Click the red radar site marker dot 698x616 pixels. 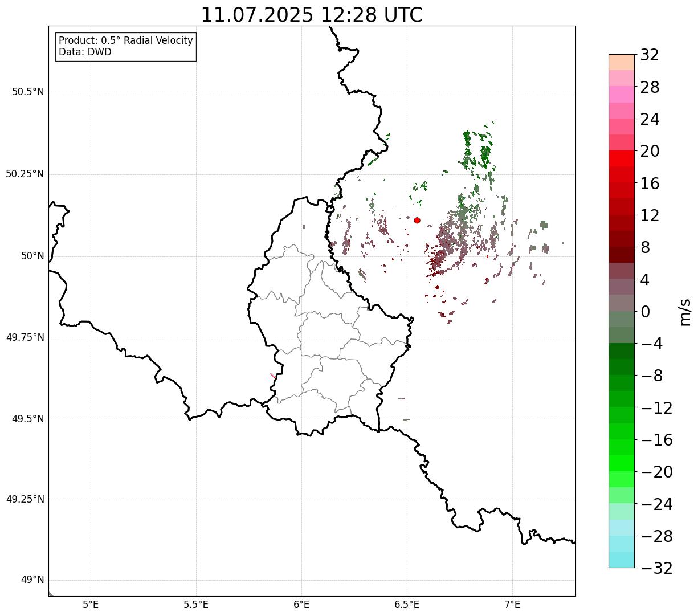(x=417, y=221)
